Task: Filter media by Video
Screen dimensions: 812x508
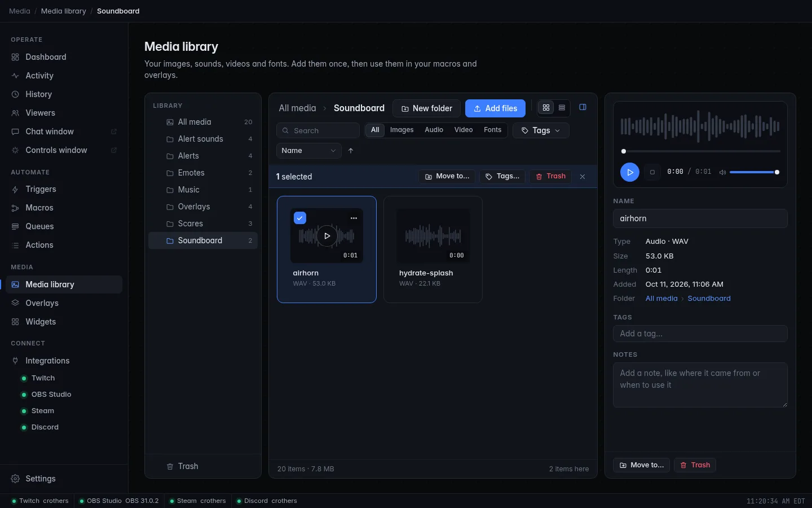Action: click(464, 130)
